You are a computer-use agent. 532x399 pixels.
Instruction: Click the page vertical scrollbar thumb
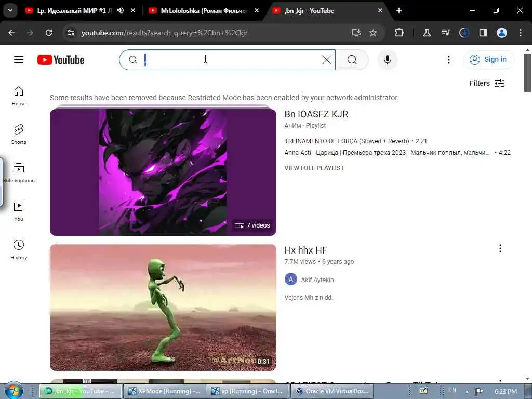527,73
